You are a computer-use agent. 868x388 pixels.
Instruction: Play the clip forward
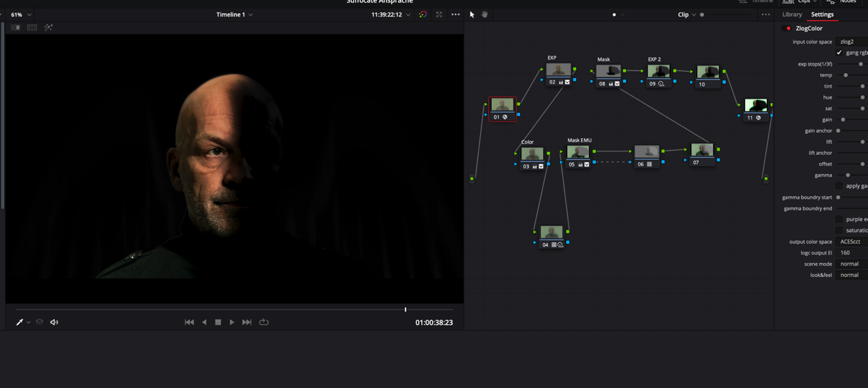[232, 322]
